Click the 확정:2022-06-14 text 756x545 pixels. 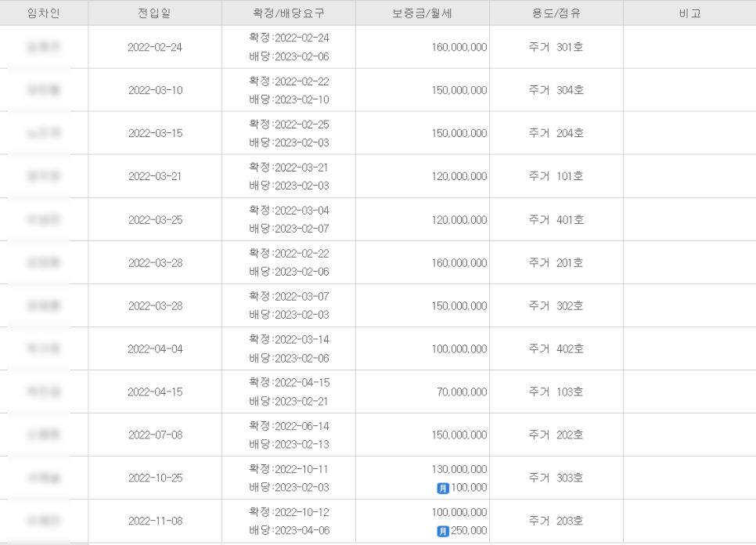tap(289, 426)
